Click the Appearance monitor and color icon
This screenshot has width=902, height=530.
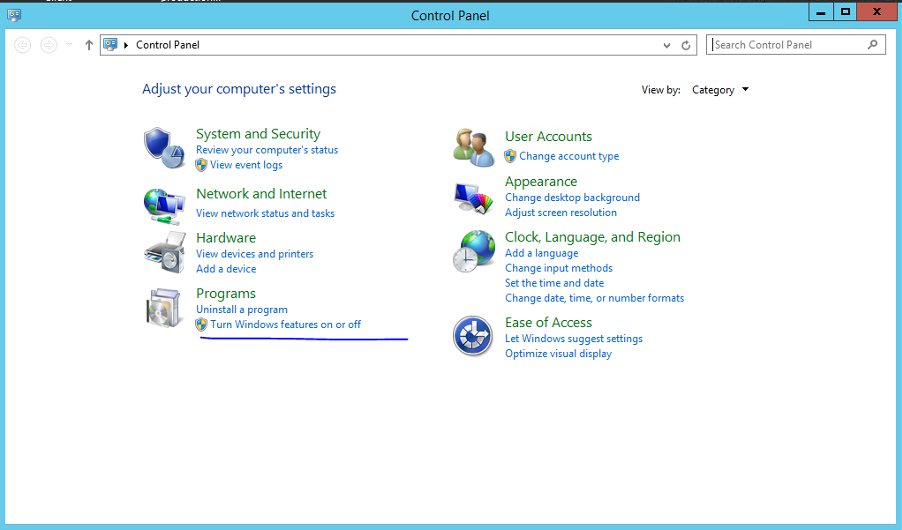coord(473,199)
